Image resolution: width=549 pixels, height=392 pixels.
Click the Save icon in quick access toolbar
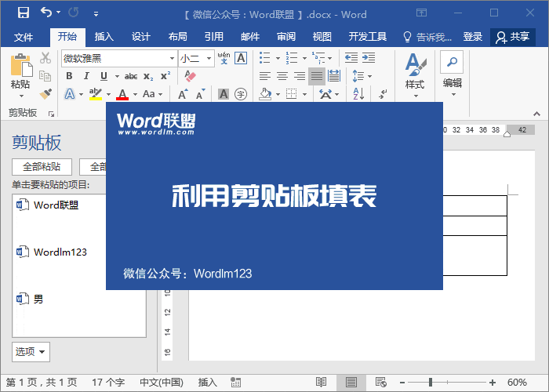24,13
